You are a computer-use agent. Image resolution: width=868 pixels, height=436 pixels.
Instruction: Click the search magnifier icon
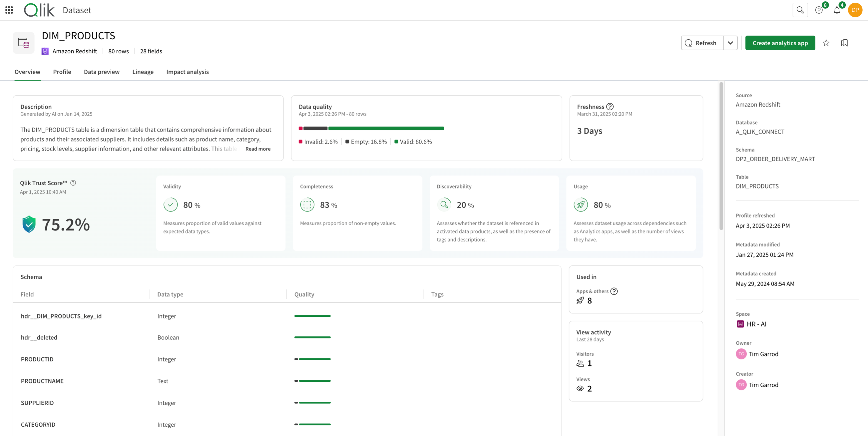click(x=800, y=10)
